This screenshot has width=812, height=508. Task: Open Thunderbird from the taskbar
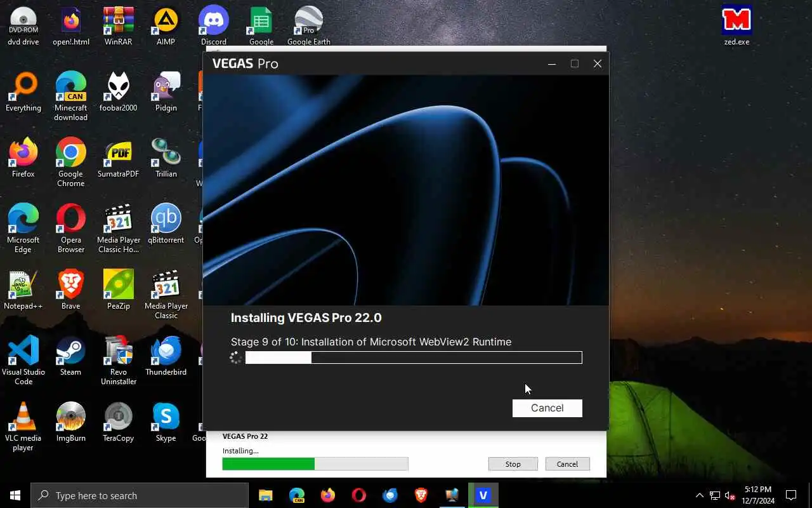coord(390,495)
